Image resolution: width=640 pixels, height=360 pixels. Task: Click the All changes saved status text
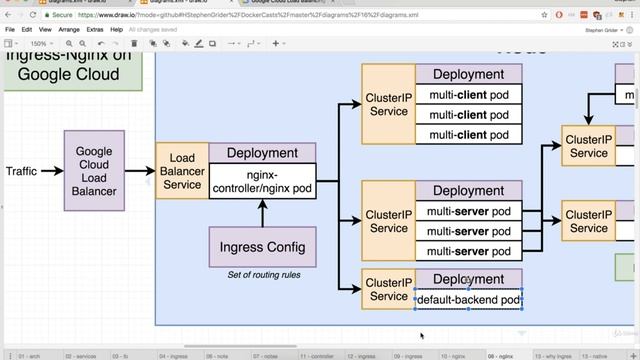(x=153, y=29)
